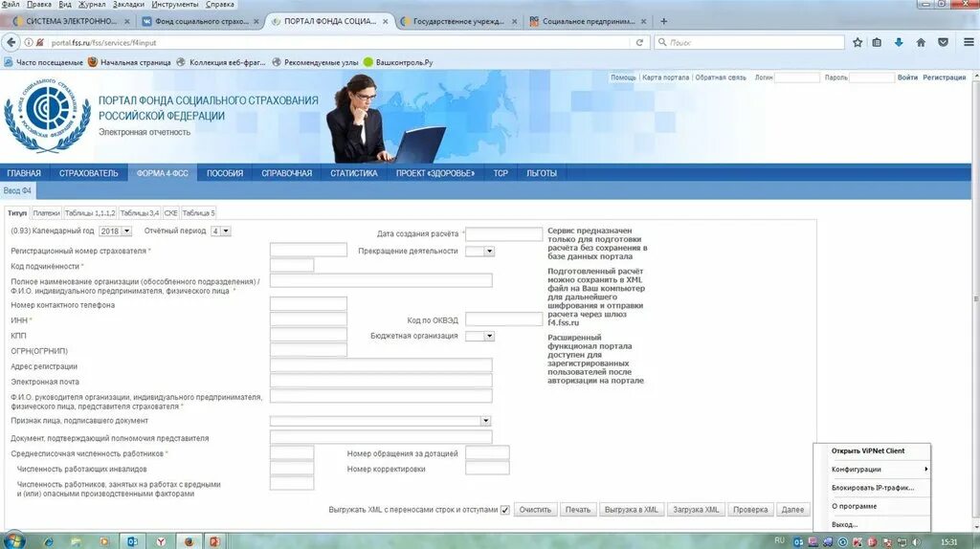Switch to Outlook on the taskbar
Screen dimensions: 980x549
tap(132, 541)
